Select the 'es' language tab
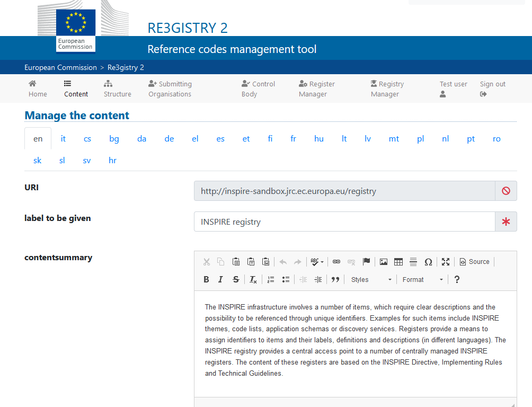The height and width of the screenshot is (407, 532). (x=220, y=138)
